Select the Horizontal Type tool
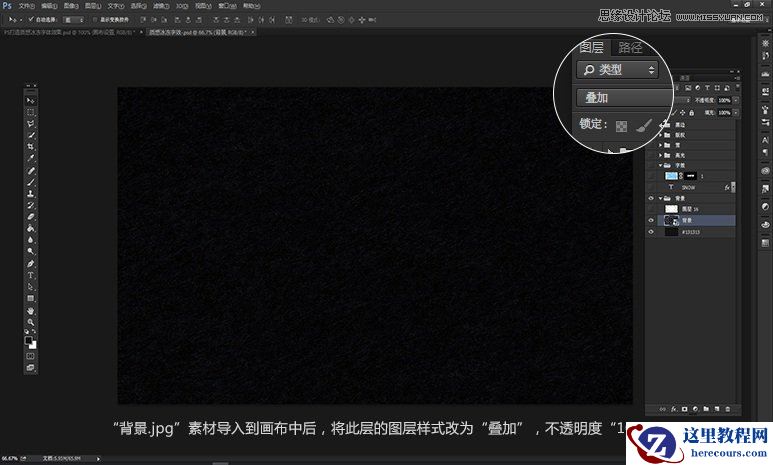Image resolution: width=773 pixels, height=465 pixels. 31,275
